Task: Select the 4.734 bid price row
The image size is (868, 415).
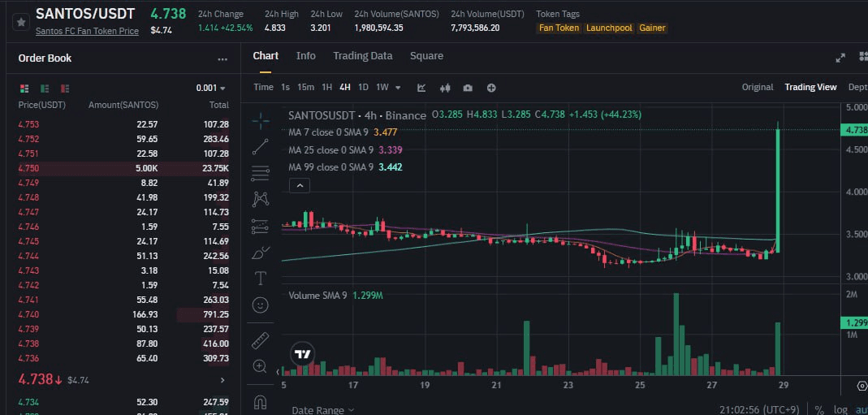Action: click(123, 402)
